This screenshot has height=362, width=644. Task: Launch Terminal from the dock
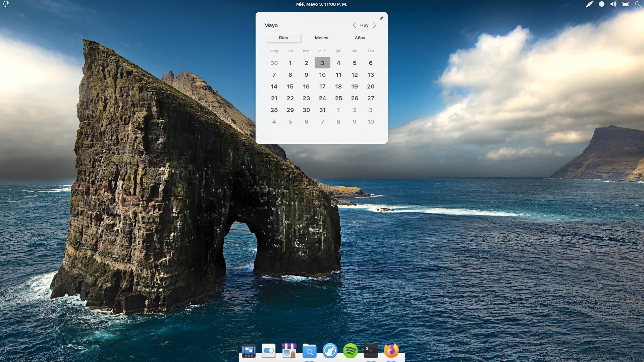[x=371, y=351]
